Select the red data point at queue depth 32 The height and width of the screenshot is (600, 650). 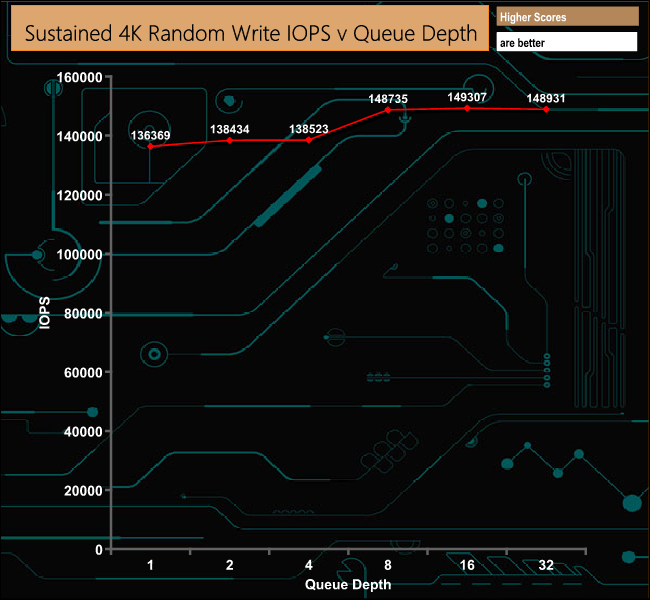(x=546, y=109)
